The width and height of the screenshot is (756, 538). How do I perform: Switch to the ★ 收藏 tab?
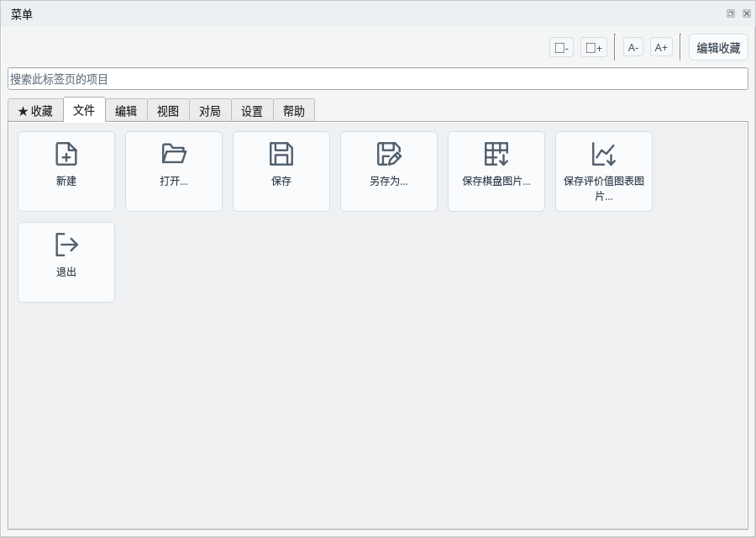[x=35, y=110]
